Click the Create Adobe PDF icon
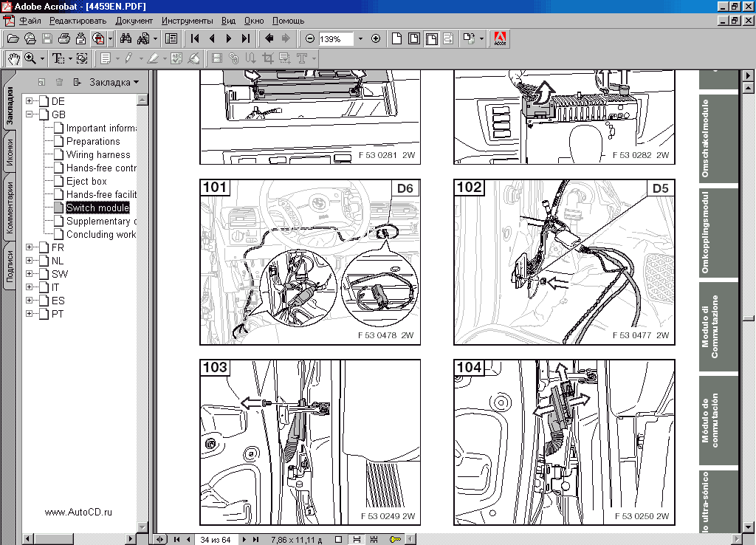Screen dimensions: 756x545 pyautogui.click(x=98, y=38)
